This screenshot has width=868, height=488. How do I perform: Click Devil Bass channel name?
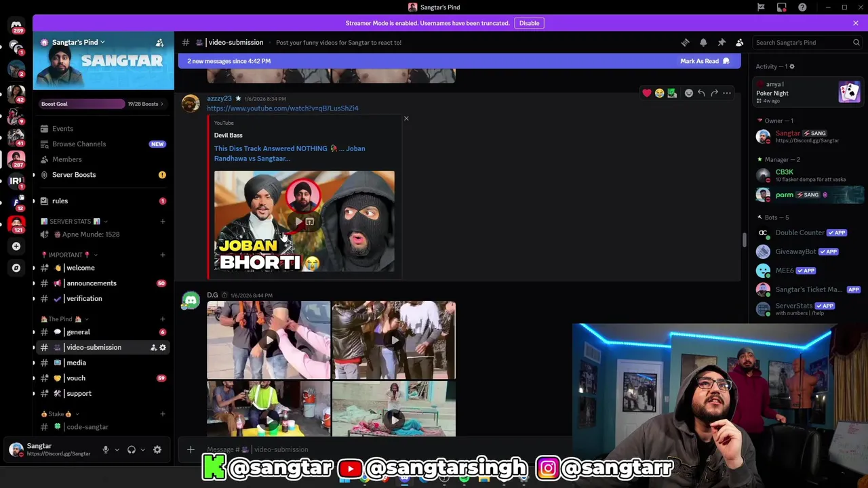[x=229, y=136]
